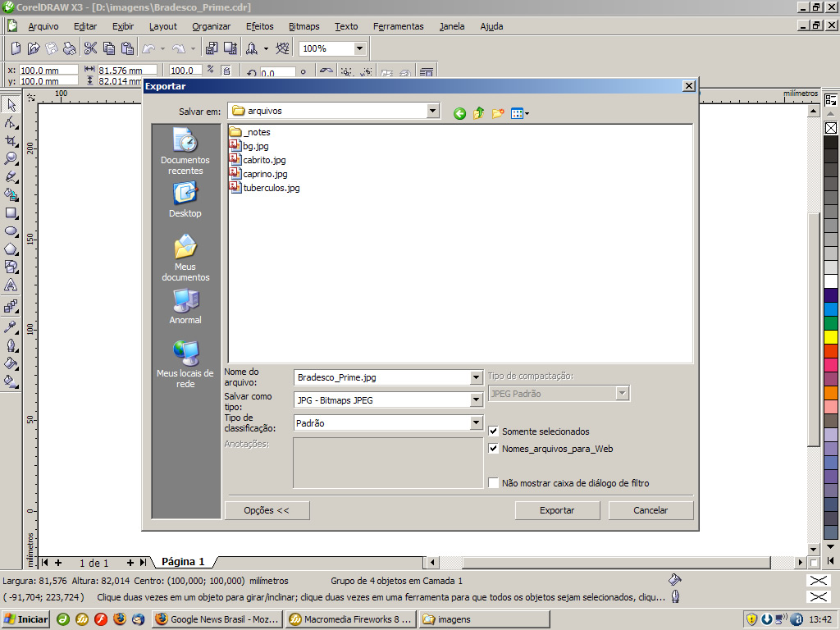Expand the Undo history dropdown arrow
Screen dimensions: 840x630
[163, 48]
